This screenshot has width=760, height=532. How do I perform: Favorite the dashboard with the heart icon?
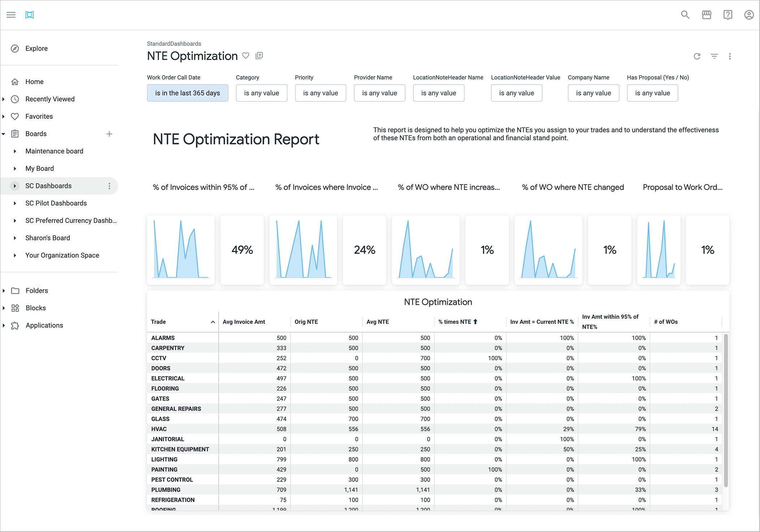click(x=246, y=56)
